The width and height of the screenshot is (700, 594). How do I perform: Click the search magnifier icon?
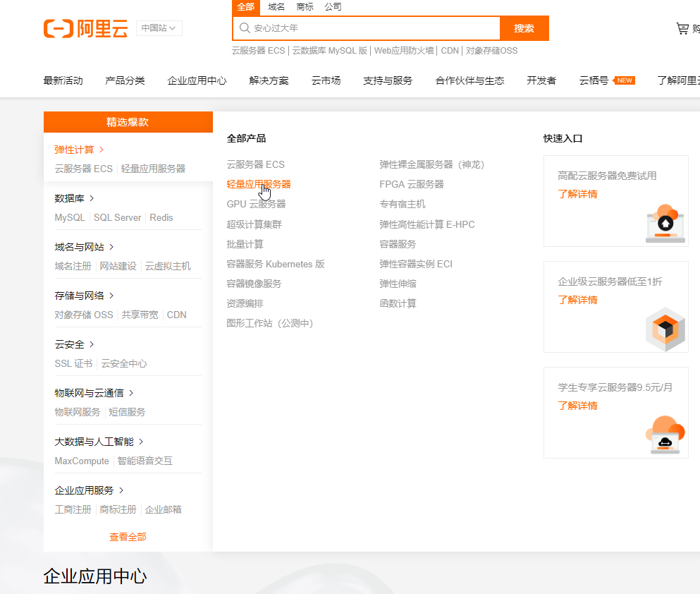click(x=244, y=28)
